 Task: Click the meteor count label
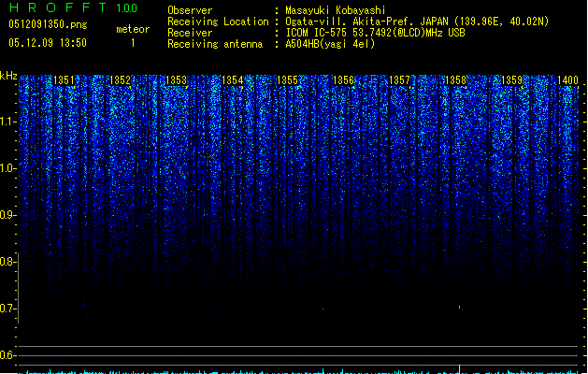click(x=133, y=29)
